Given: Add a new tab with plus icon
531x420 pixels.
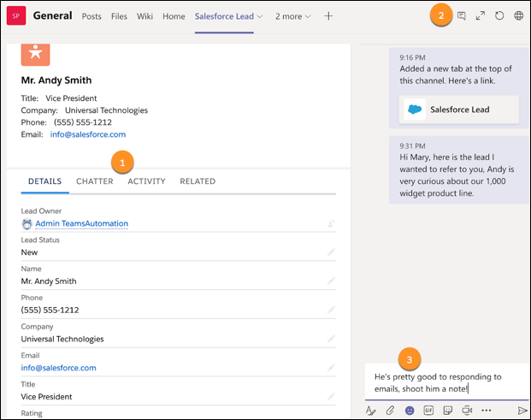Looking at the screenshot, I should point(328,16).
